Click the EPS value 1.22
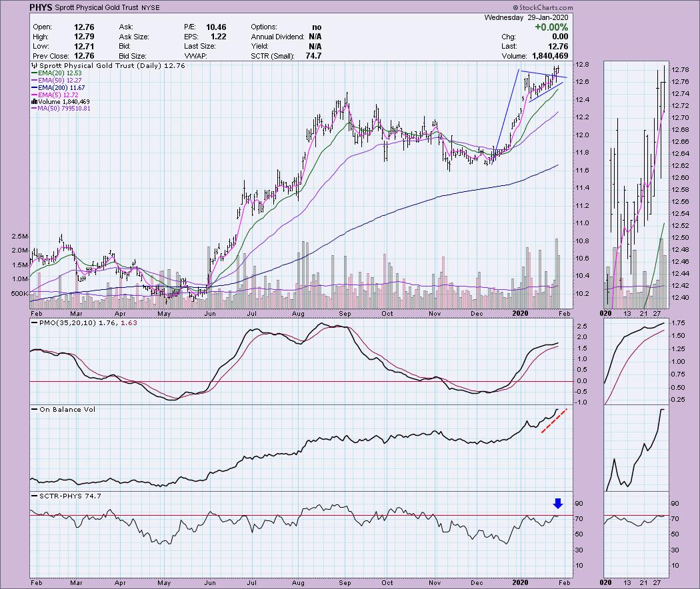The image size is (700, 589). pos(218,37)
